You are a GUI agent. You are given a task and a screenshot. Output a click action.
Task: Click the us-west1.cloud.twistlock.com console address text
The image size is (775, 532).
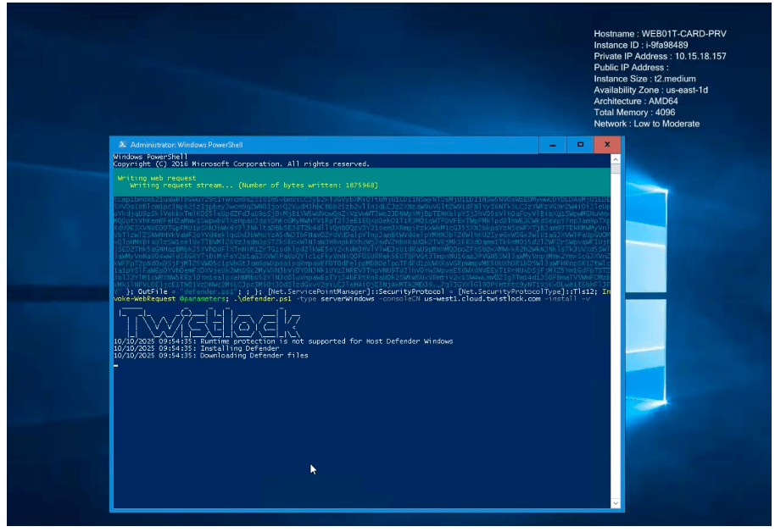click(482, 299)
